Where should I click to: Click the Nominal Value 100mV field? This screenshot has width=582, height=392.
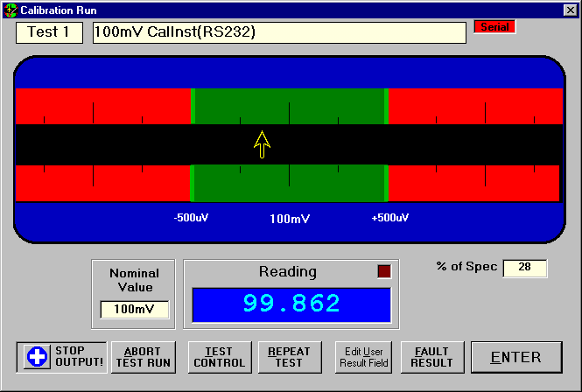pyautogui.click(x=134, y=309)
